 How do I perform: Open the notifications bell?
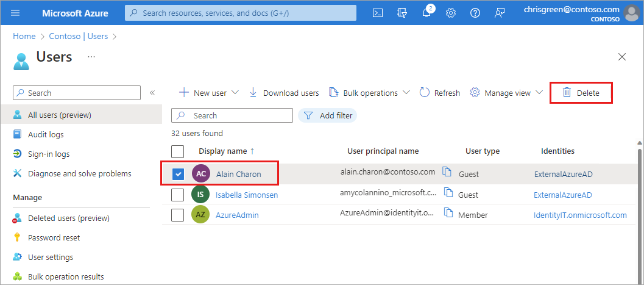(426, 13)
